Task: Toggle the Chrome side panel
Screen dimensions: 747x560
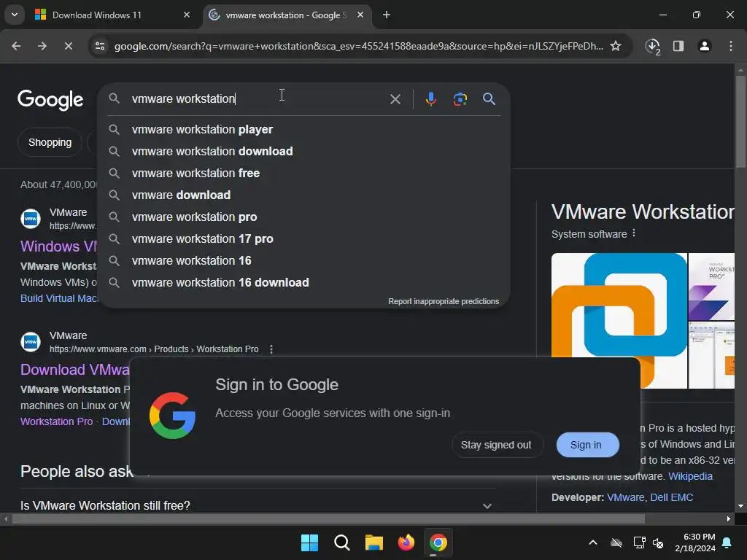Action: point(678,46)
